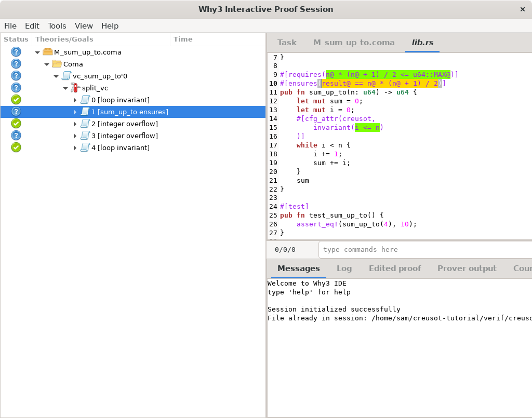Viewport: 532px width, 418px height.
Task: Click the blue question status icon beside vc_sum_up_to'0
Action: [16, 75]
